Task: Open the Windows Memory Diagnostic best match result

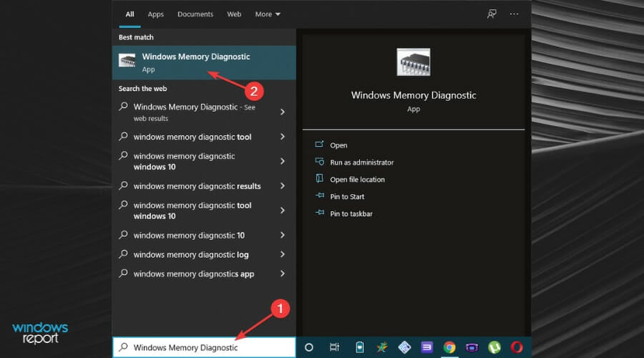Action: 204,62
